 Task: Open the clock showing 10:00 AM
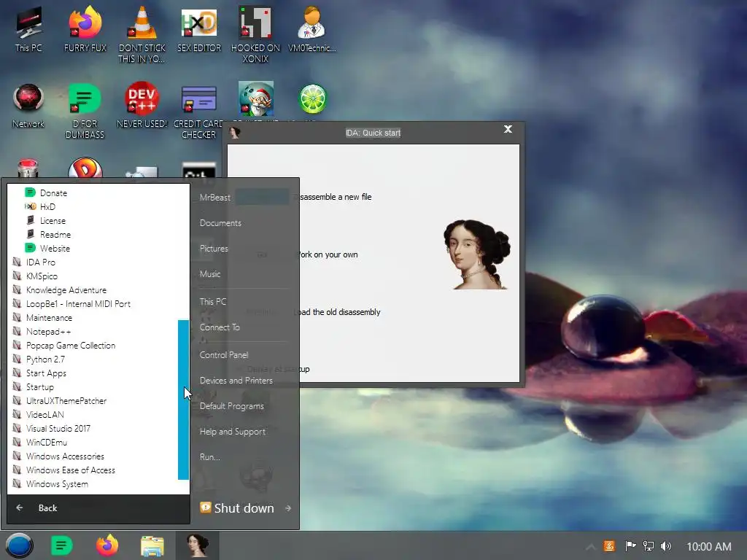tap(708, 547)
